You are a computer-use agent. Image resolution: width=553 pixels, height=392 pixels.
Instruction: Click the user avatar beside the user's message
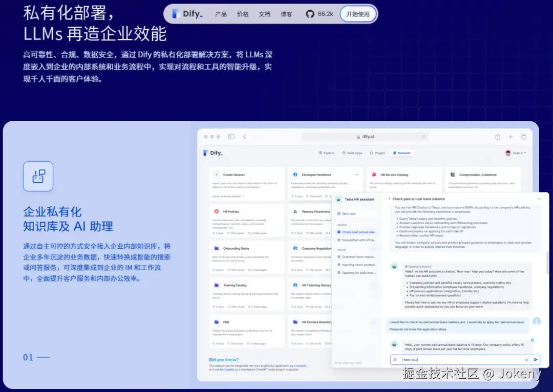tap(537, 321)
